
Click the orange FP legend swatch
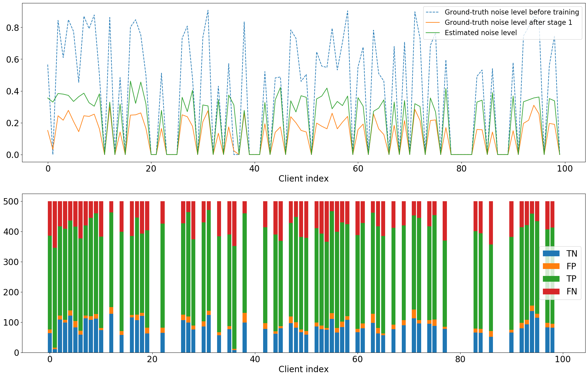tap(551, 266)
